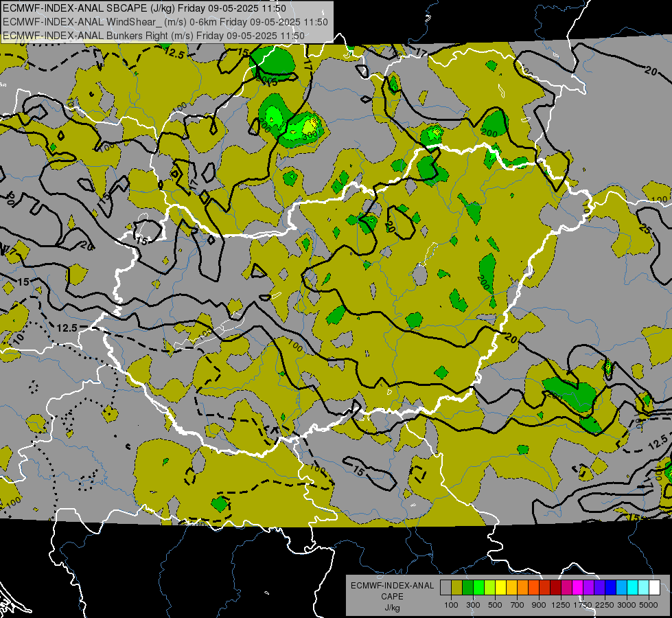Click the purple swatch right of 1750

click(x=589, y=588)
